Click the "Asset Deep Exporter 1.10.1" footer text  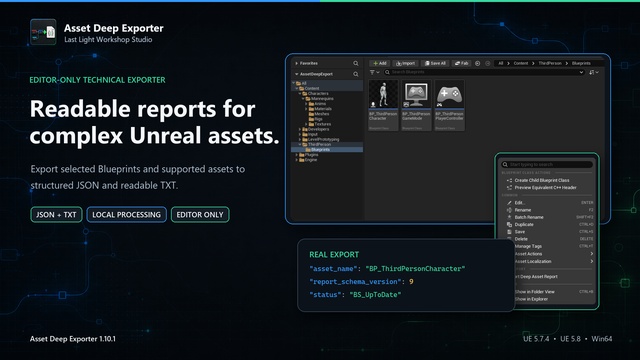pos(73,339)
